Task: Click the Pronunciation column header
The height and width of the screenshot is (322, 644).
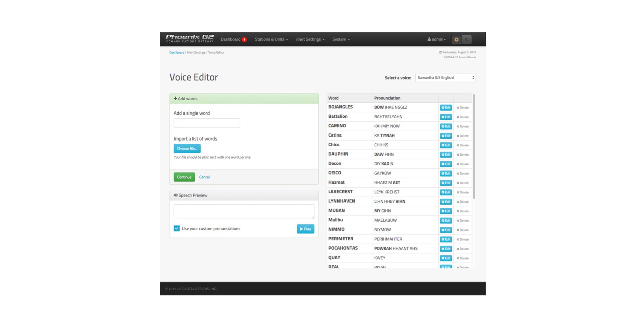Action: click(x=405, y=98)
